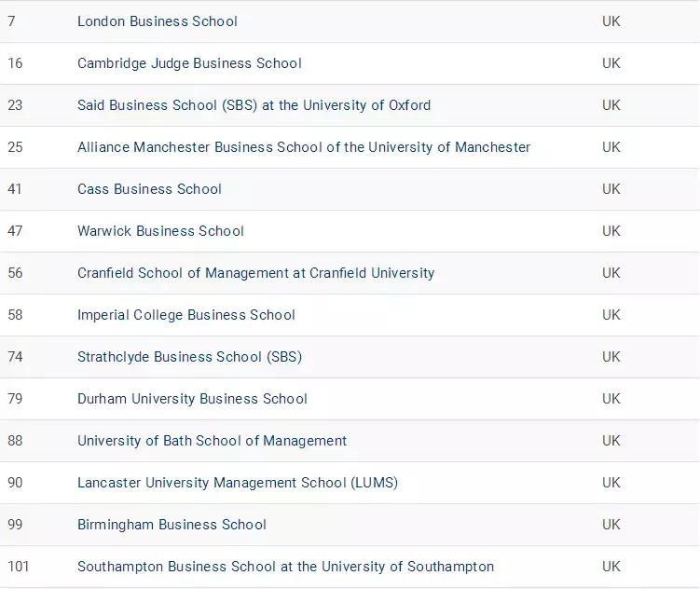Open the Cass Business School link
This screenshot has width=700, height=589.
point(149,189)
